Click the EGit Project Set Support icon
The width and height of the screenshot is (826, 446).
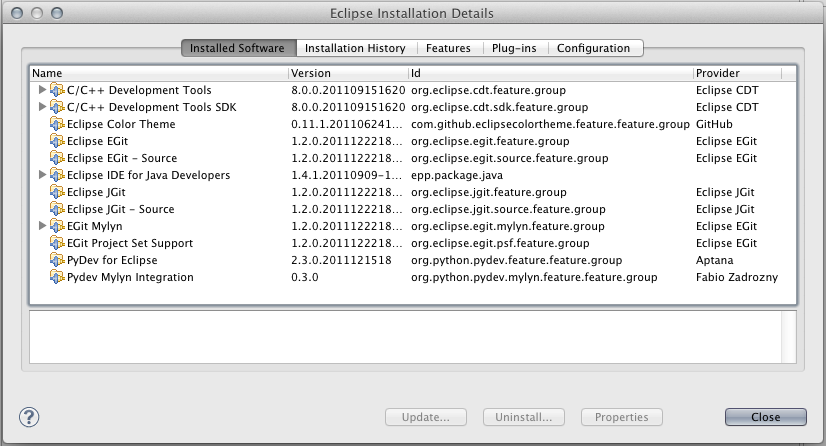click(x=57, y=243)
